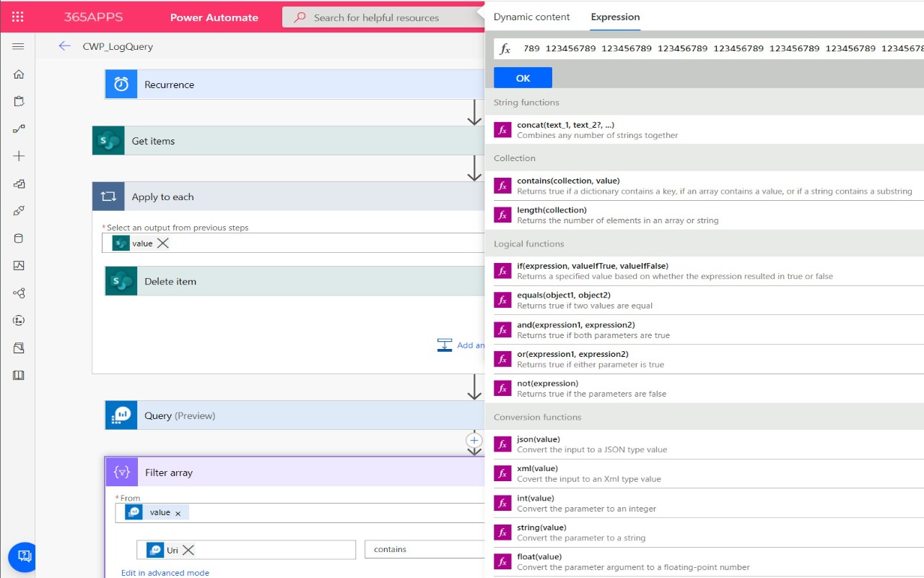Click the Query step icon
The height and width of the screenshot is (578, 924).
[x=121, y=415]
